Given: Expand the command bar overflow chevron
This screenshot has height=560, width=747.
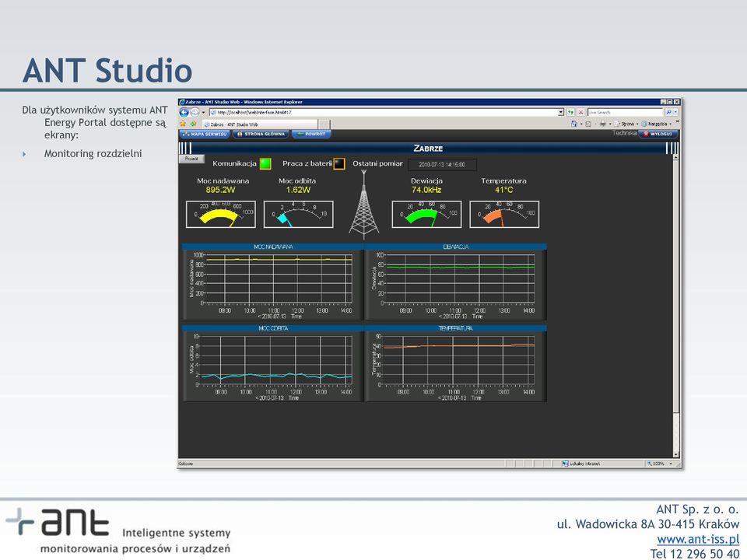Looking at the screenshot, I should 677,122.
